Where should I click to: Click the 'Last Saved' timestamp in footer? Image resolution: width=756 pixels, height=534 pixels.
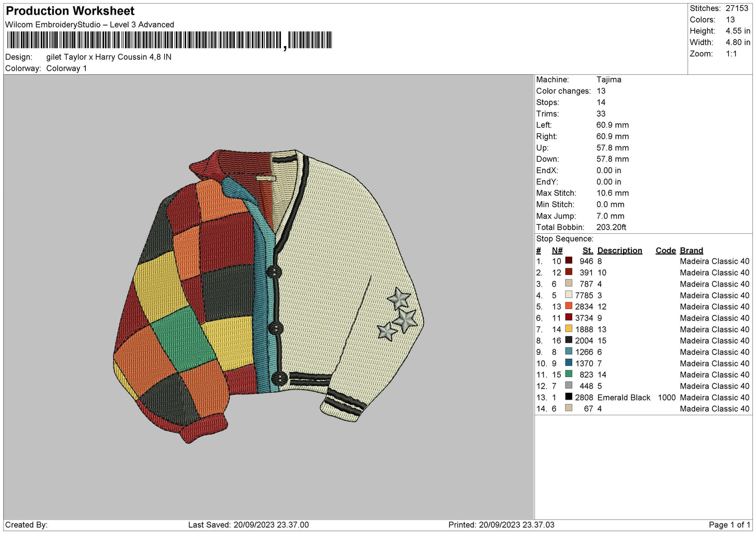pos(249,525)
